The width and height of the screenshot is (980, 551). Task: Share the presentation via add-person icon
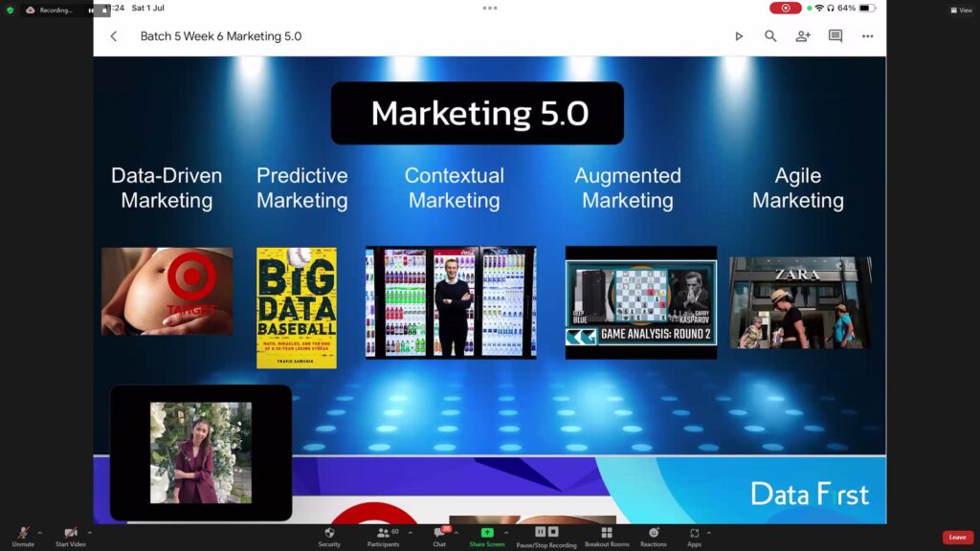click(x=803, y=36)
